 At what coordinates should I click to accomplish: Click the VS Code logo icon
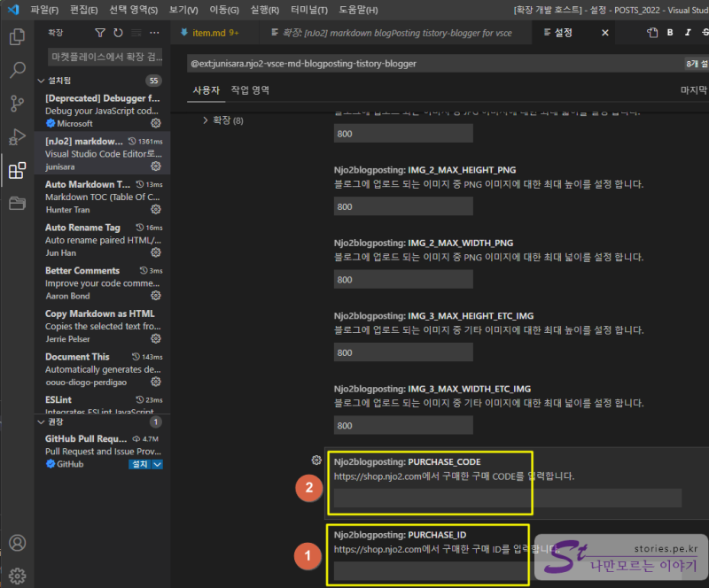(13, 10)
